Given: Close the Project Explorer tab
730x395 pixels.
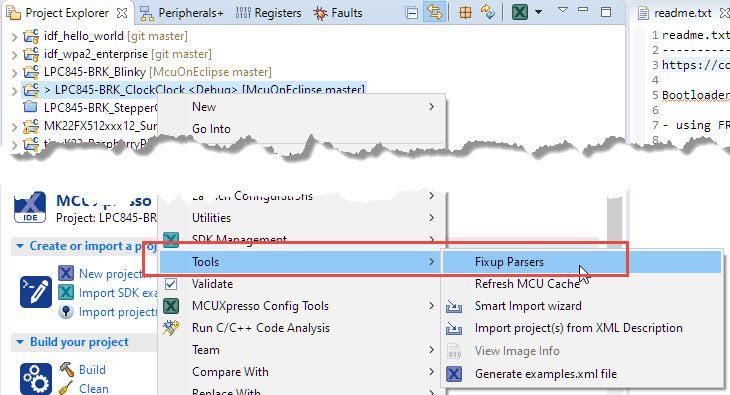Looking at the screenshot, I should pos(122,13).
